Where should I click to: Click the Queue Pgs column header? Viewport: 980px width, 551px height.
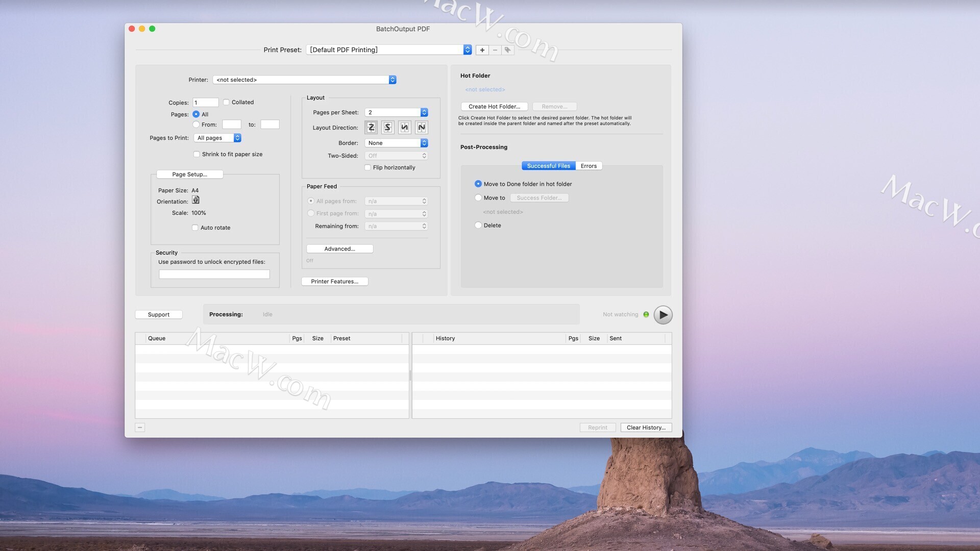click(x=297, y=338)
